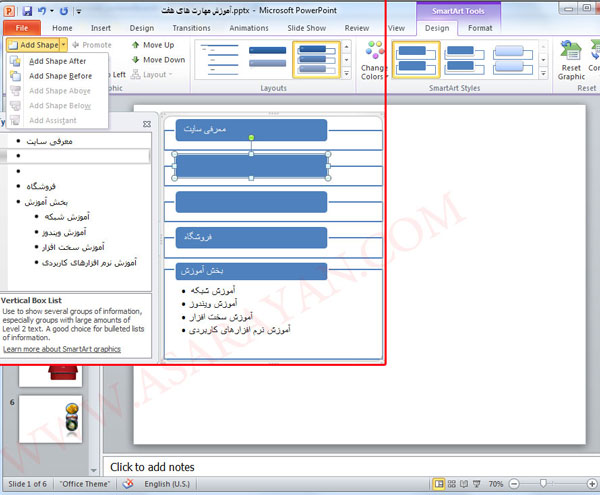
Task: Open the undo history dropdown arrow
Action: [x=52, y=11]
